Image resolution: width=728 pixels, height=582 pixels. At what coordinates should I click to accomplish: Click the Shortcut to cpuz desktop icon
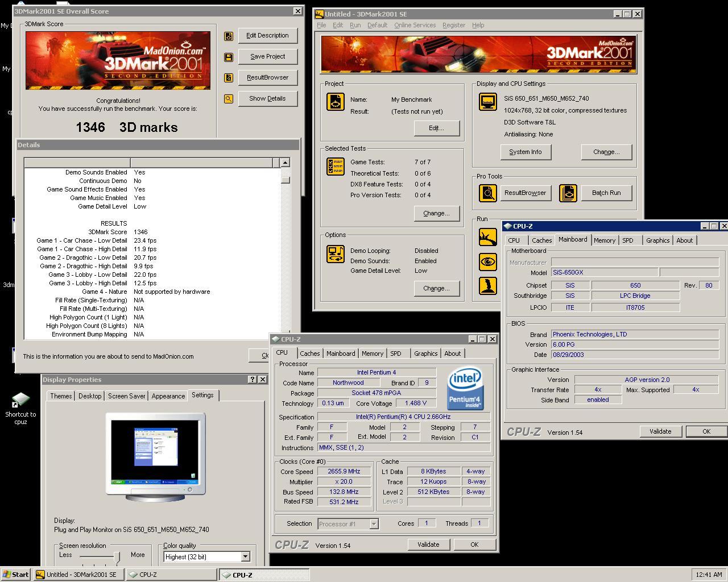(x=20, y=408)
